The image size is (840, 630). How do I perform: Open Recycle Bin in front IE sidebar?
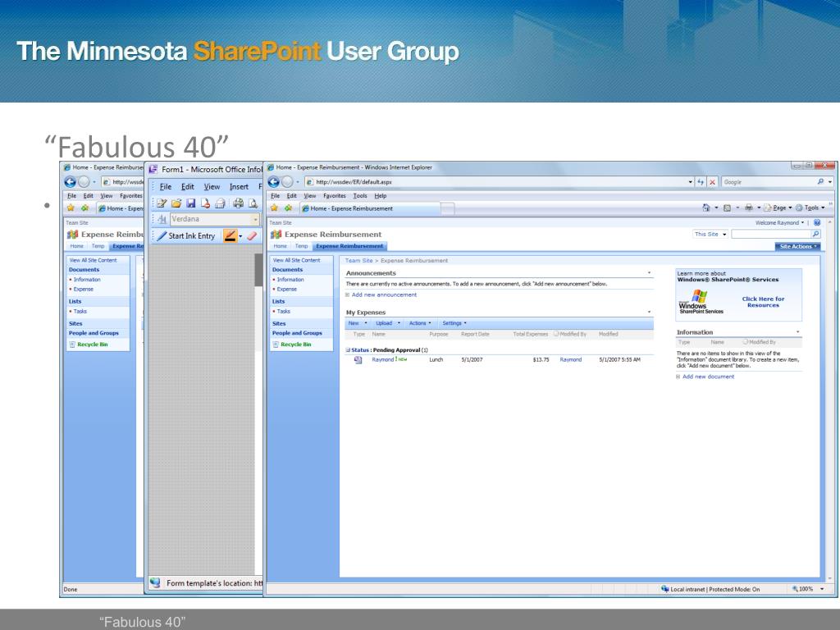tap(295, 345)
